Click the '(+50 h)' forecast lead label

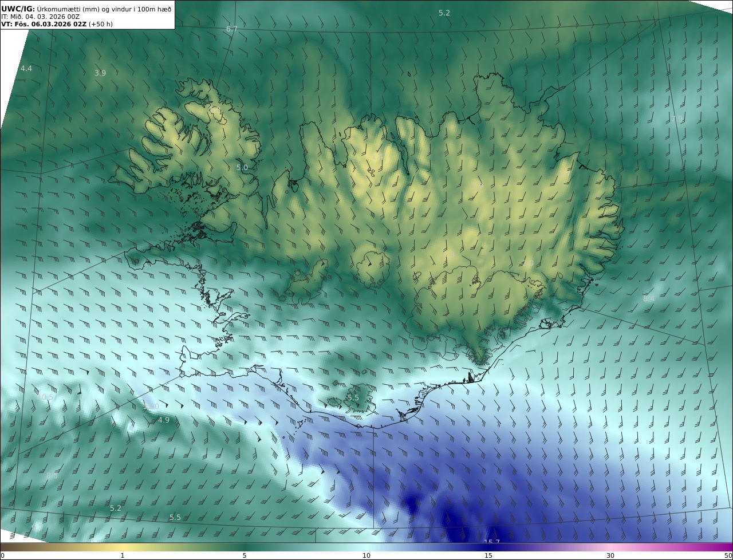click(100, 25)
